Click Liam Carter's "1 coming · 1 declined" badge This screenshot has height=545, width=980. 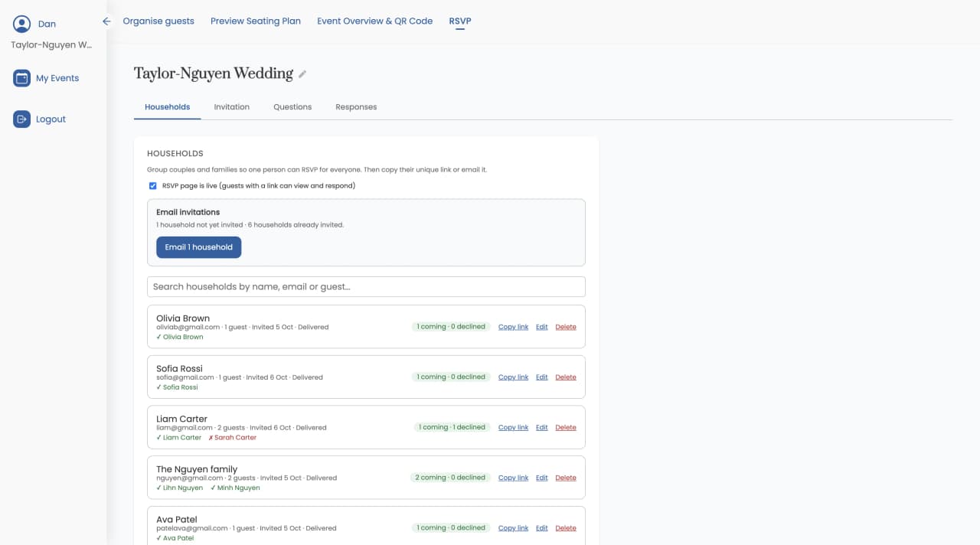click(x=452, y=427)
